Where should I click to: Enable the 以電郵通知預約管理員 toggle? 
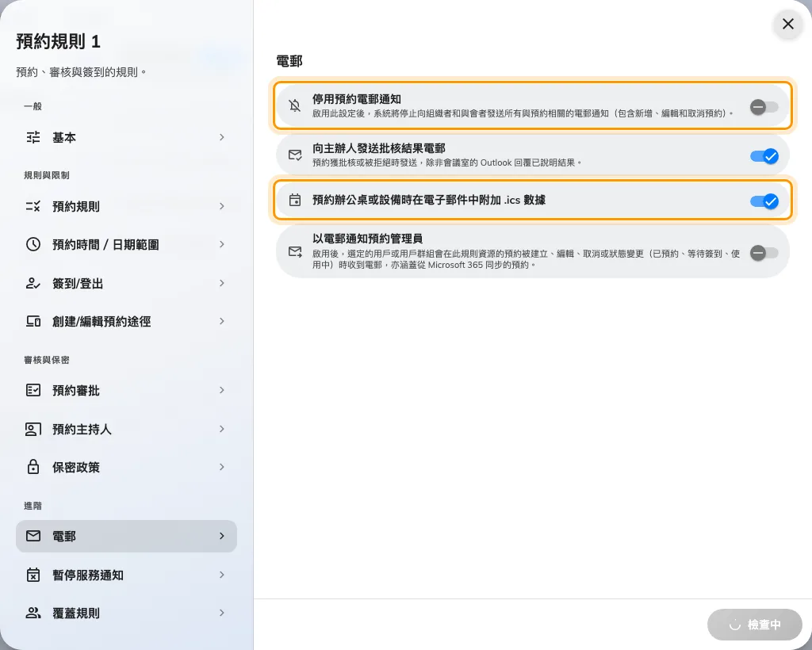[x=764, y=253]
